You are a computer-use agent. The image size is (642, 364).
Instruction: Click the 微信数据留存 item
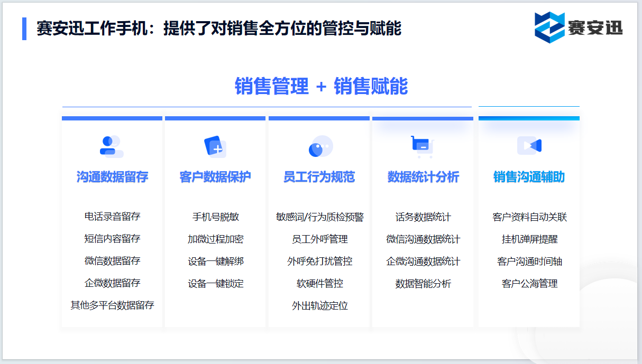tap(112, 261)
